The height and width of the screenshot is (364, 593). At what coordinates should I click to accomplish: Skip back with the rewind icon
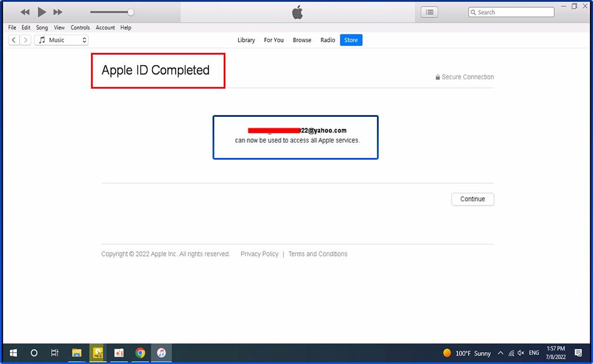pos(25,12)
